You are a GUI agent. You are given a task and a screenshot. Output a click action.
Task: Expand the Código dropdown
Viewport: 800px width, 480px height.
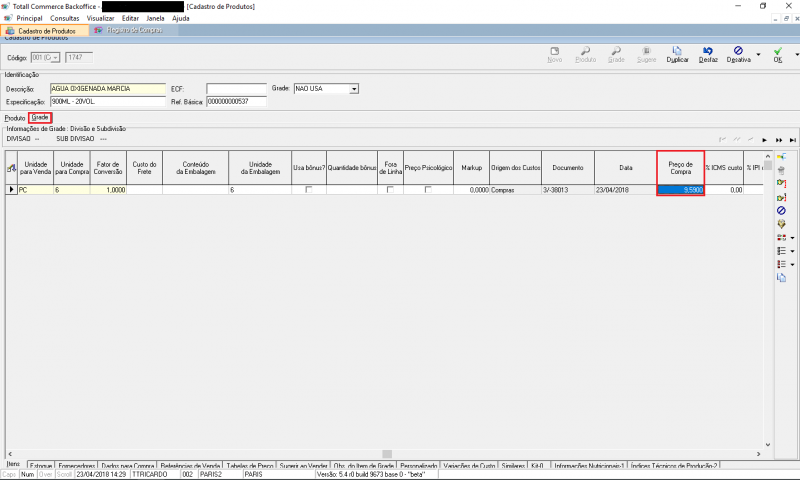point(56,57)
